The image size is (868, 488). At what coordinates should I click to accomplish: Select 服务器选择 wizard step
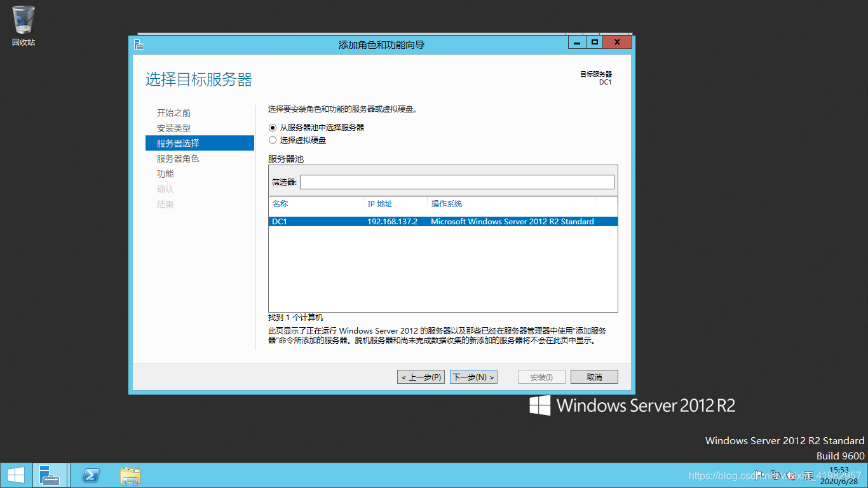(200, 143)
